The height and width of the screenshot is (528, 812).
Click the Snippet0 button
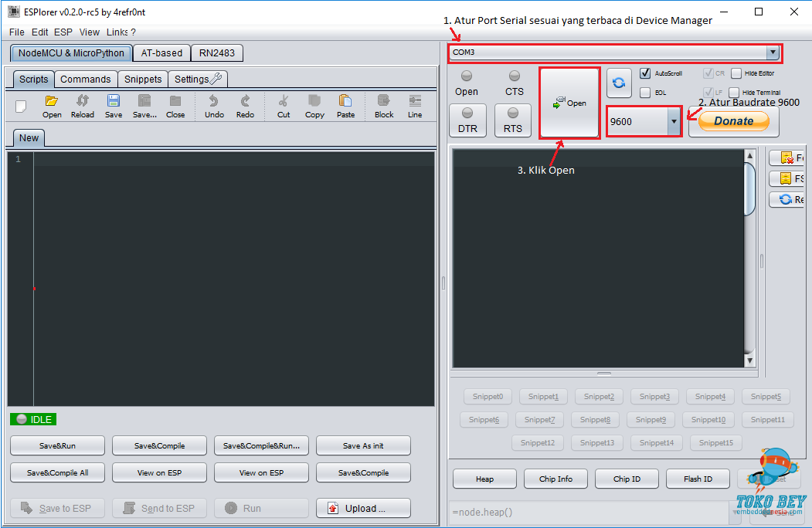click(488, 397)
